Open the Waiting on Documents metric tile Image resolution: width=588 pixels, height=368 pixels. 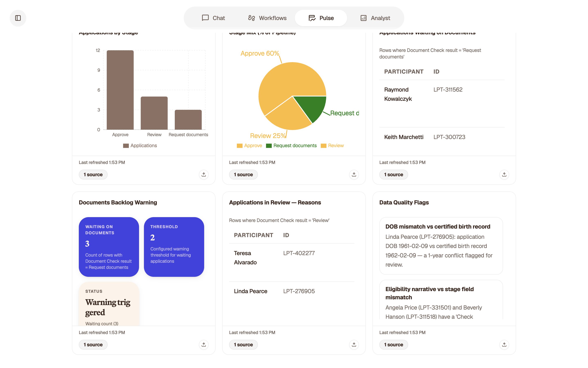click(109, 247)
